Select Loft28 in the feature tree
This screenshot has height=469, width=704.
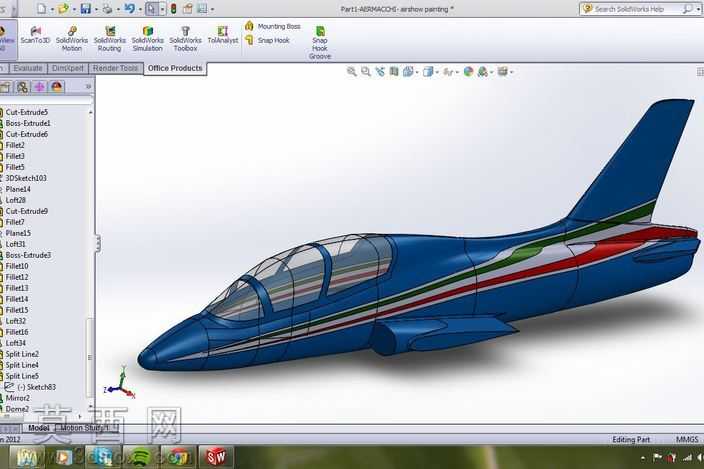pos(15,200)
